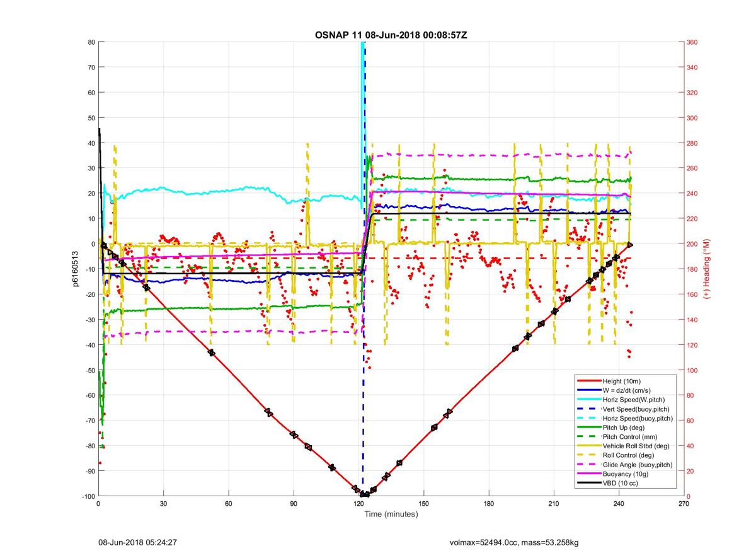Click legend entry Vehicle Roll Stbd (deg)
756x558 pixels.
click(x=636, y=446)
